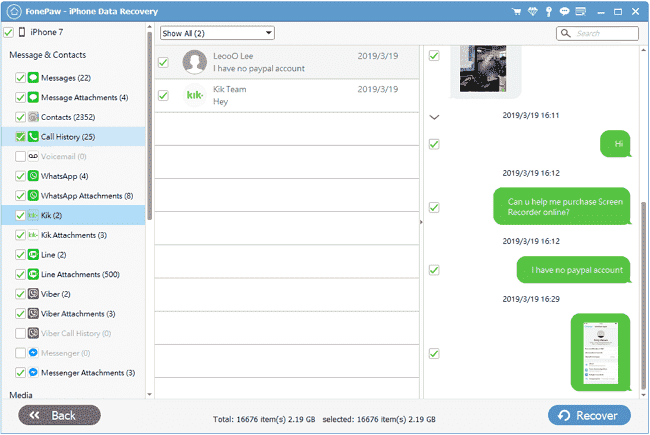Screen dimensions: 650x435
Task: Open the Show All (2) dropdown
Action: (217, 33)
